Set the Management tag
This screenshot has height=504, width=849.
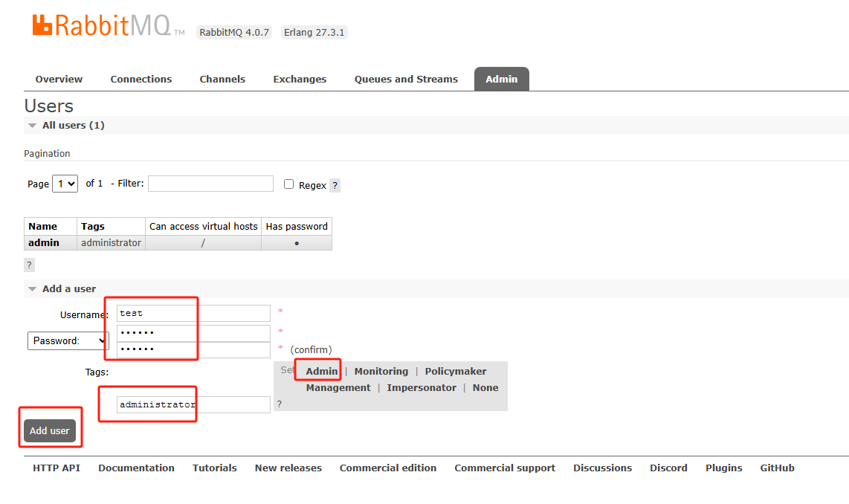tap(338, 387)
